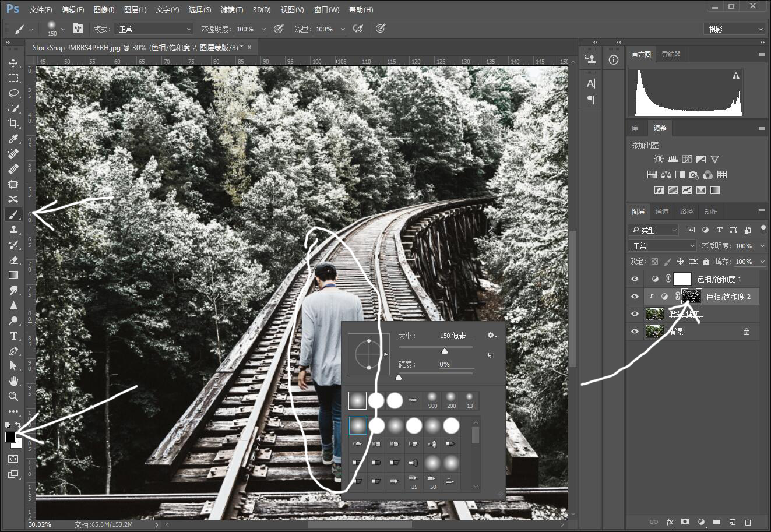Click the add layer mask icon
The width and height of the screenshot is (771, 532).
(x=685, y=522)
